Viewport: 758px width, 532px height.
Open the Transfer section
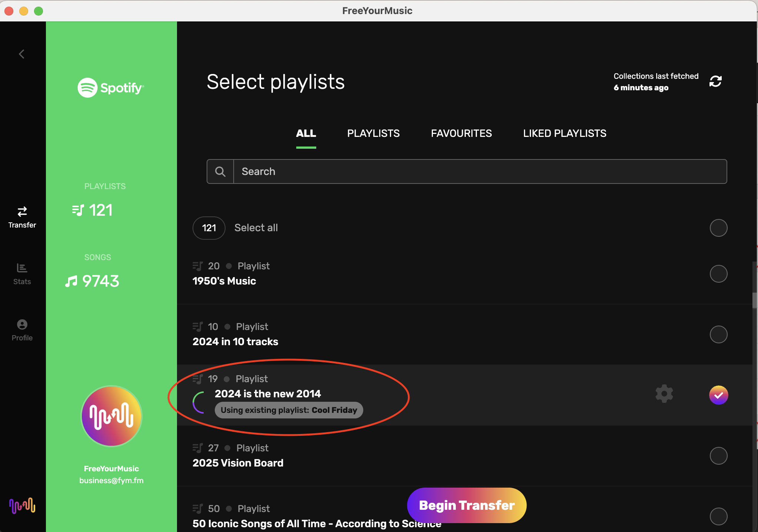22,217
